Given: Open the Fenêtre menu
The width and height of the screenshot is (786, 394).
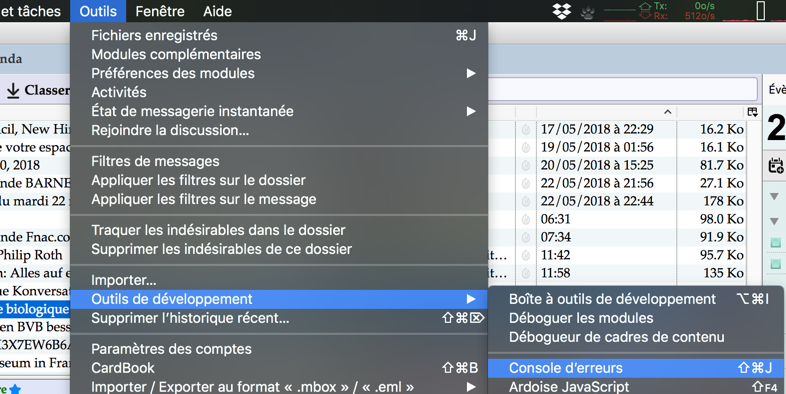Looking at the screenshot, I should (160, 11).
